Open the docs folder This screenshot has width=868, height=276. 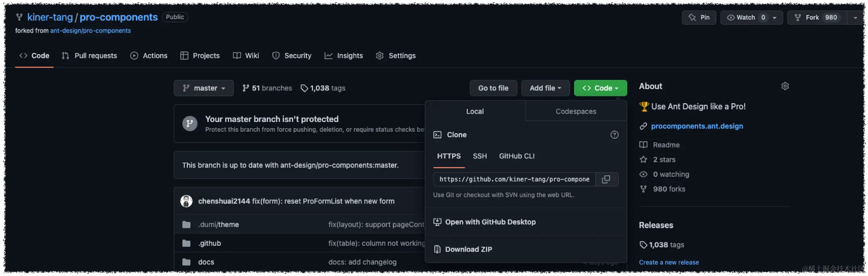pos(206,262)
